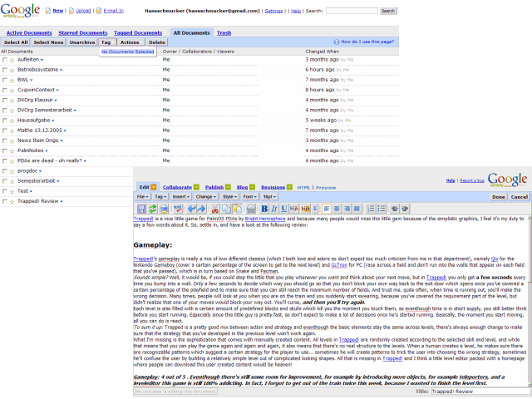532x399 pixels.
Task: Open the 10pt font size dropdown
Action: (269, 197)
